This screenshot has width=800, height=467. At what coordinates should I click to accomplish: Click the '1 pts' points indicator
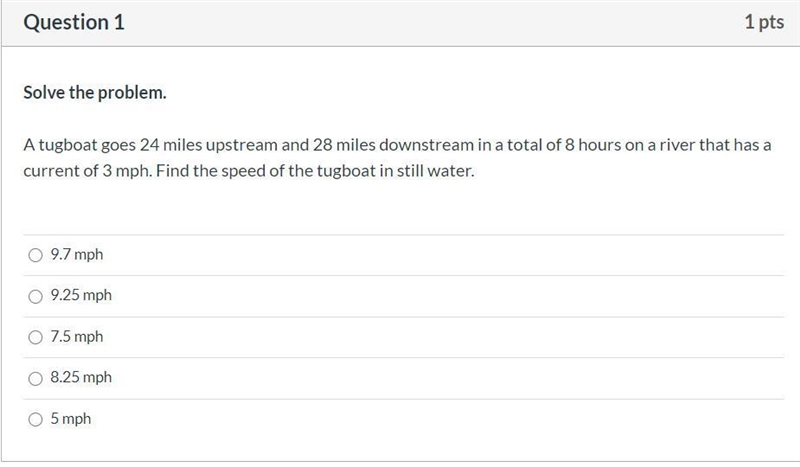[x=764, y=22]
